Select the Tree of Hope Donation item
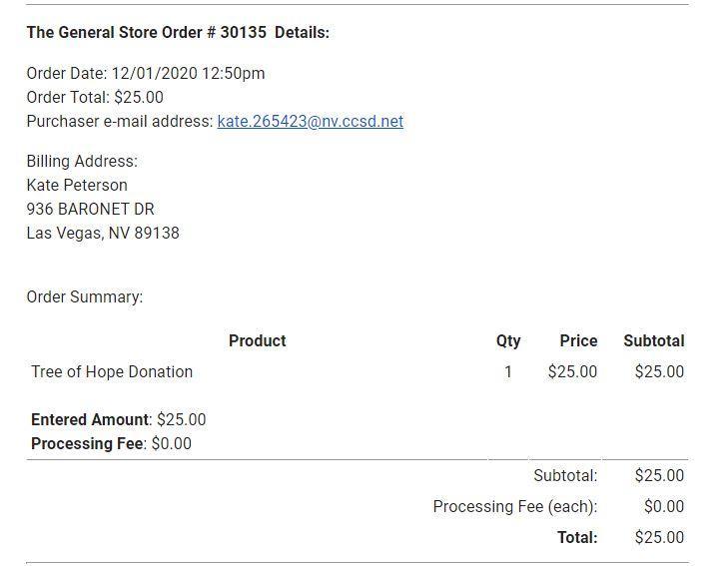 (x=112, y=372)
